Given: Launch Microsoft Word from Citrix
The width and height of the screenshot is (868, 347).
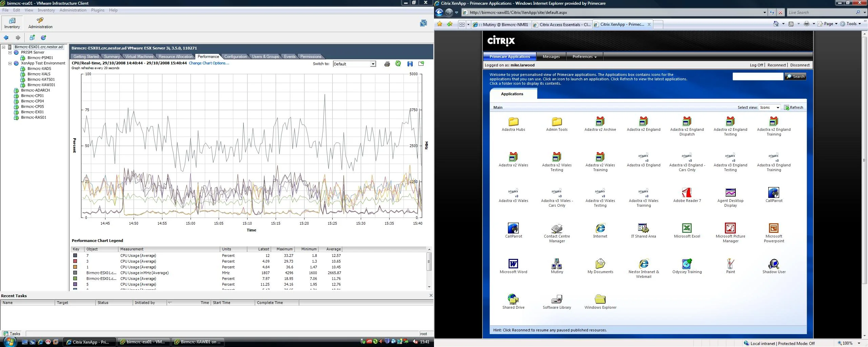Looking at the screenshot, I should point(513,266).
